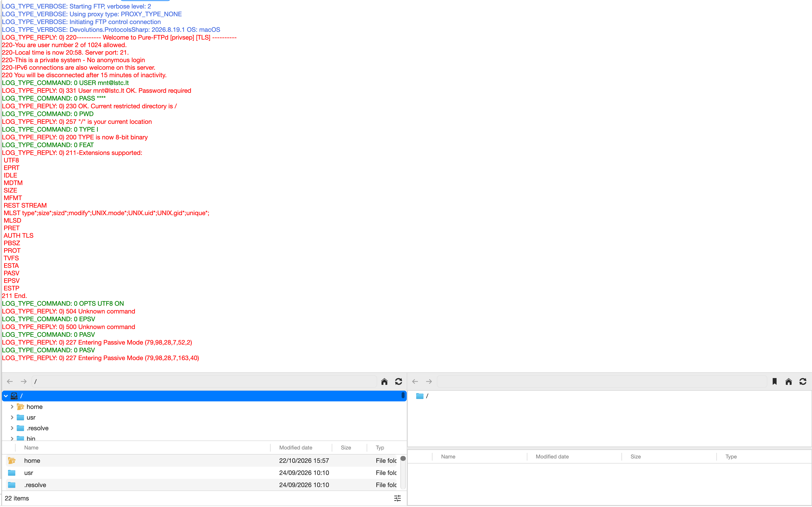Go forward in left pane navigation
This screenshot has width=812, height=507.
24,382
